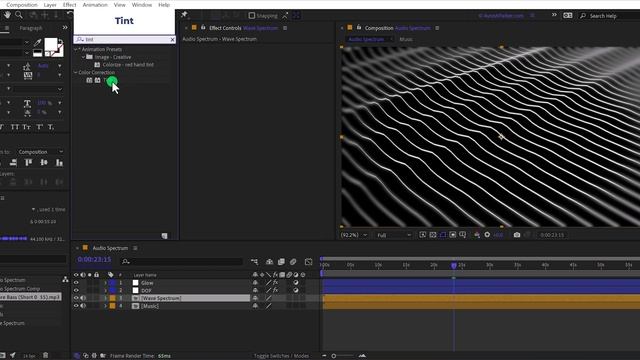Click the current time indicator playhead

(454, 266)
